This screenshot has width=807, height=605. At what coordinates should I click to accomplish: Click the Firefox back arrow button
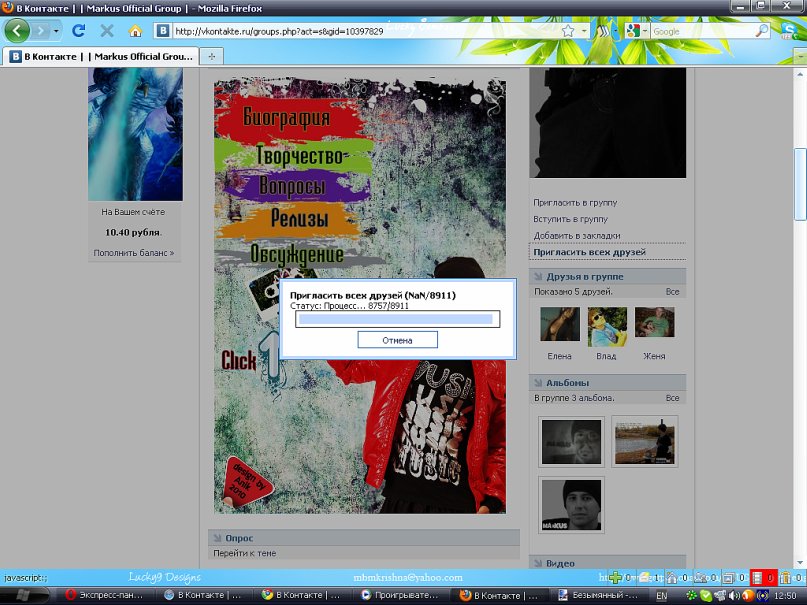17,31
